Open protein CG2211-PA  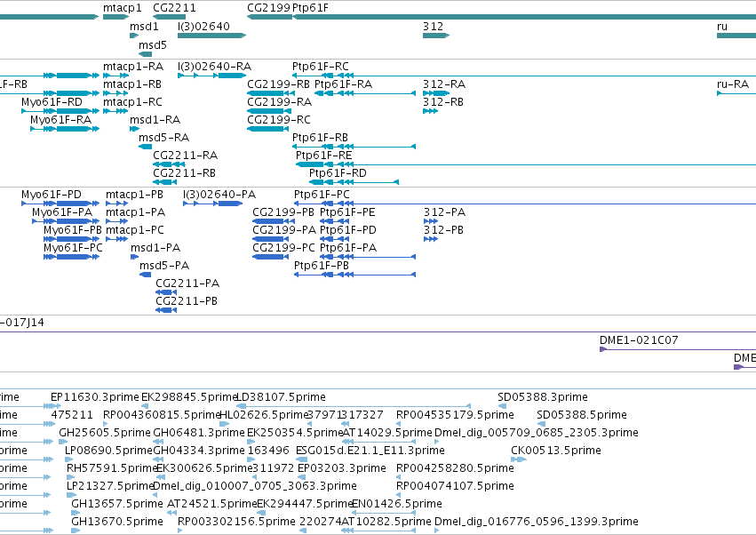point(187,283)
